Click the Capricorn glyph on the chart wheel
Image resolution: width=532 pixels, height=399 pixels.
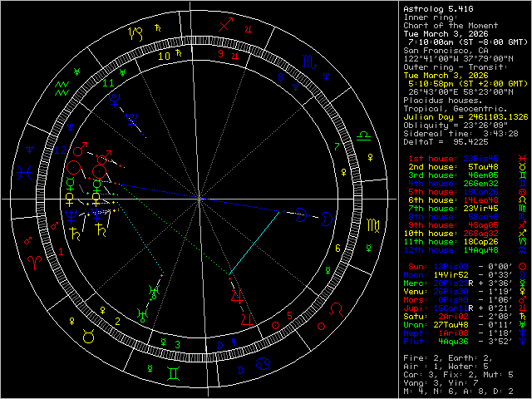pos(135,35)
